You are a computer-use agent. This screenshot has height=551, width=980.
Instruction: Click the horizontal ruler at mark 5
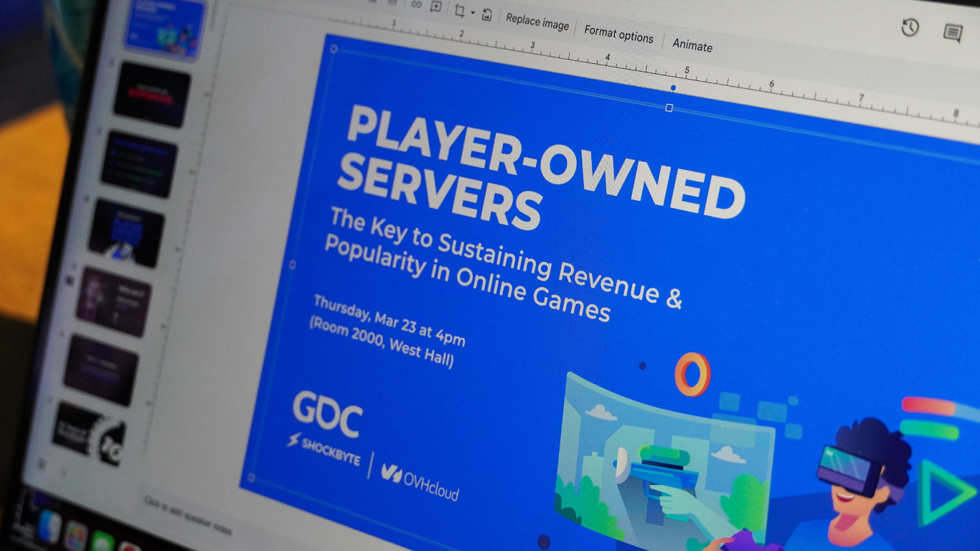(x=687, y=70)
